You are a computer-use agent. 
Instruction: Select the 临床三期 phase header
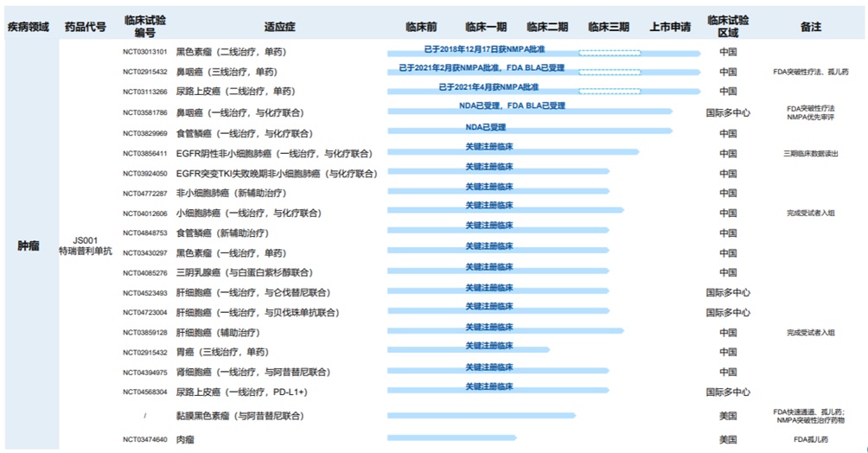(x=609, y=27)
